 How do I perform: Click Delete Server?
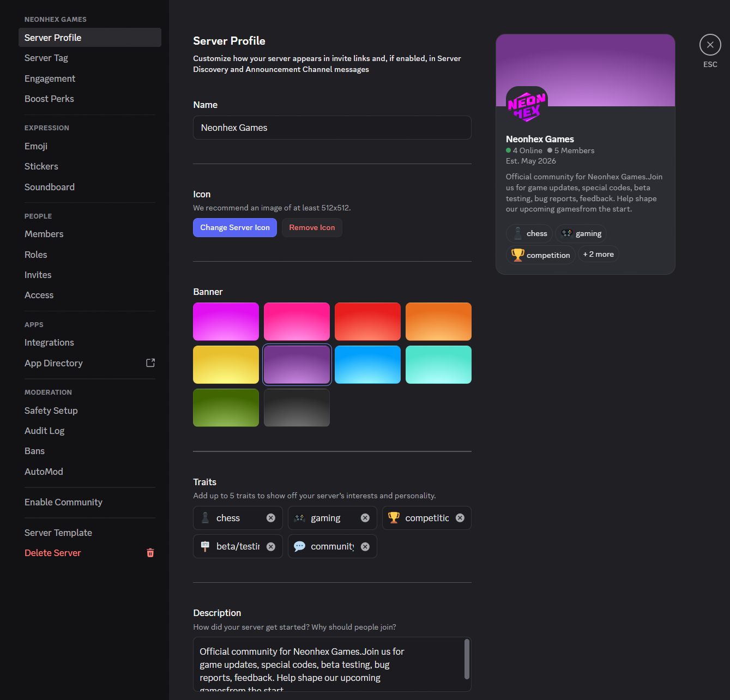pos(90,553)
